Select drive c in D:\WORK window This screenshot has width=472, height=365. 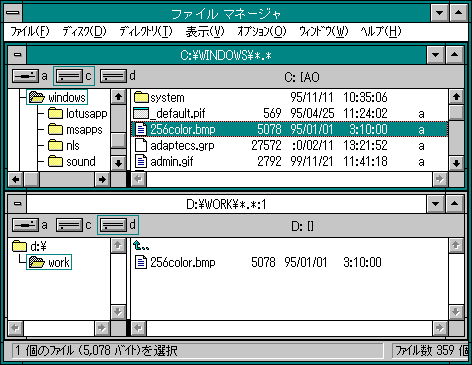[74, 225]
